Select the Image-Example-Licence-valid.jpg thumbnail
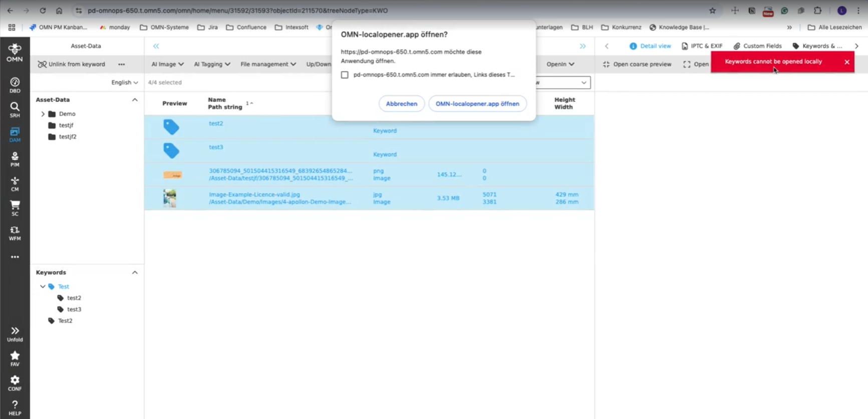Viewport: 868px width, 419px height. [x=170, y=198]
